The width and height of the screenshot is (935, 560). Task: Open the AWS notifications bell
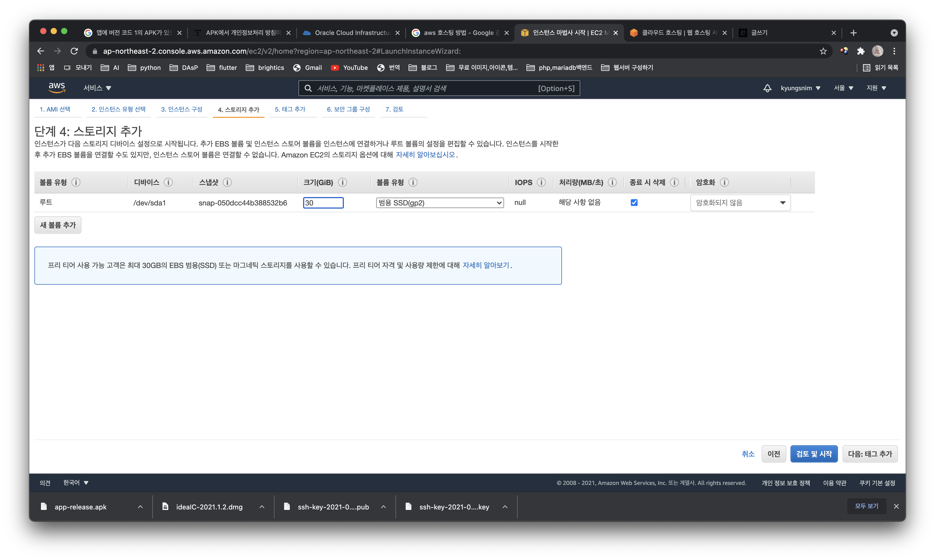coord(767,88)
